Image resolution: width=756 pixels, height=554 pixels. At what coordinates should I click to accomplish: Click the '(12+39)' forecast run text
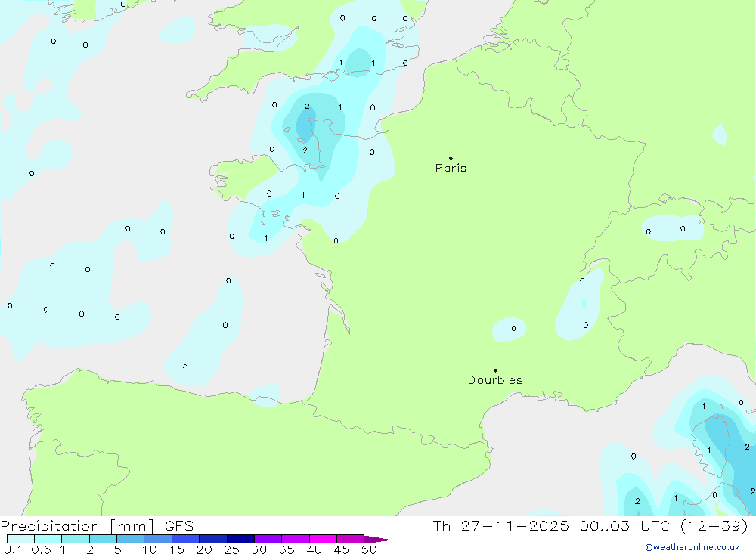pos(714,525)
